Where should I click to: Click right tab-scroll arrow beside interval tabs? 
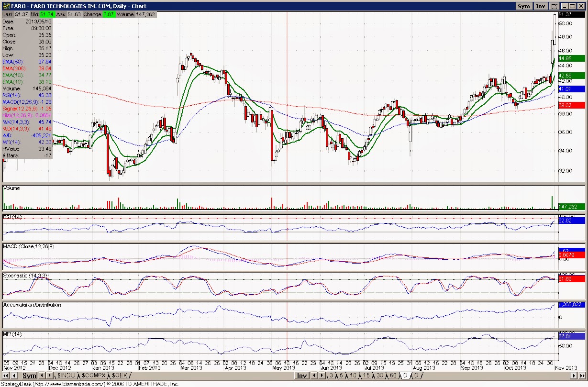tap(322, 376)
